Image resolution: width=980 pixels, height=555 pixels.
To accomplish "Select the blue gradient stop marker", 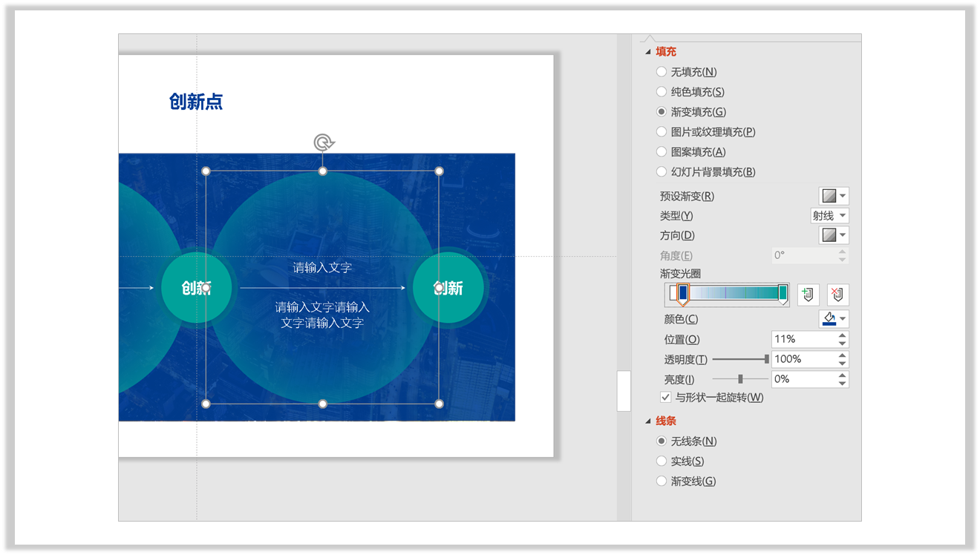I will (x=683, y=294).
